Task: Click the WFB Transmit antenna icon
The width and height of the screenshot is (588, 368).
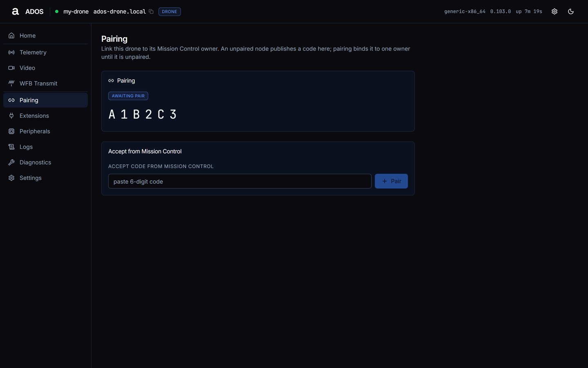Action: (11, 83)
